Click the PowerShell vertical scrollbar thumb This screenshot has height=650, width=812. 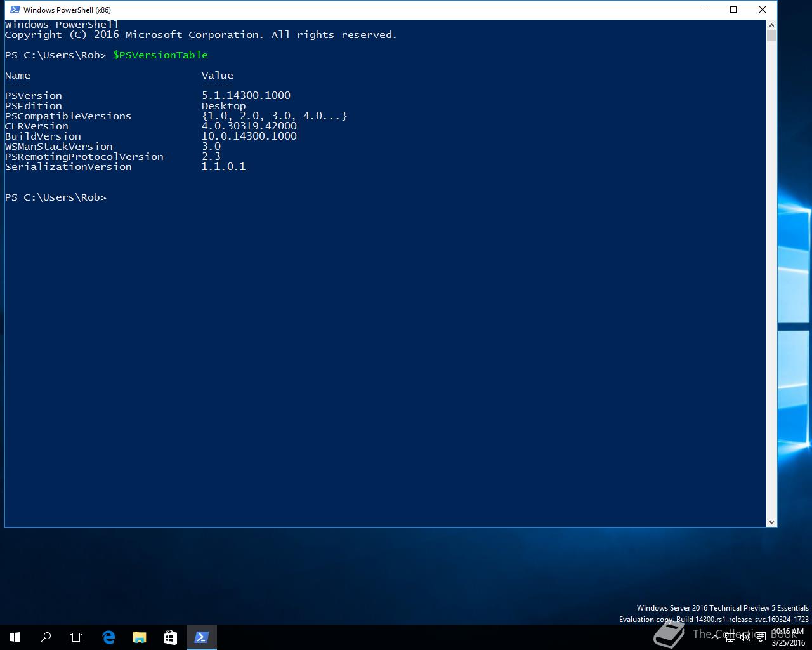[771, 36]
